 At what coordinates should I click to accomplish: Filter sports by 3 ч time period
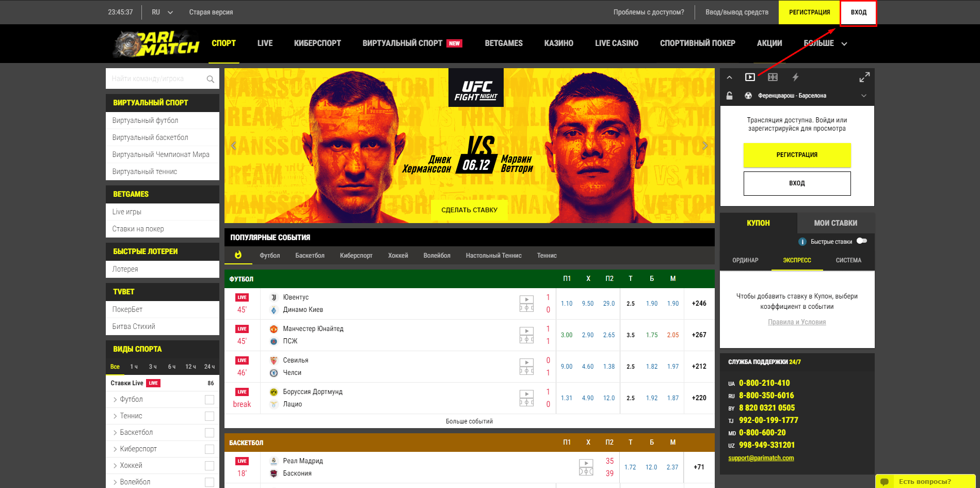coord(153,367)
